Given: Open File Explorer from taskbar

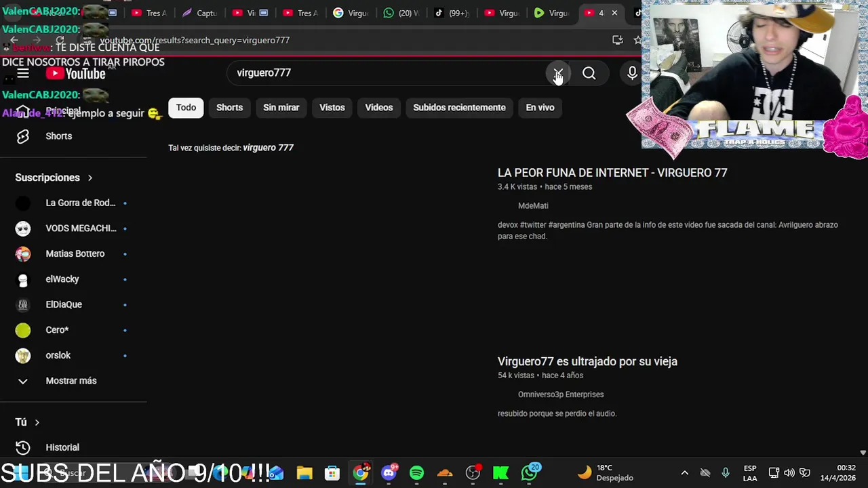Looking at the screenshot, I should pyautogui.click(x=304, y=473).
